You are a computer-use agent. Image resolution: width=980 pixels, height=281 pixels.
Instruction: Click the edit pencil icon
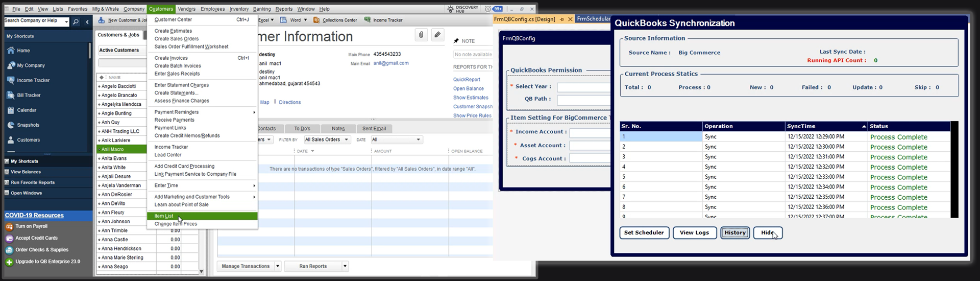(x=437, y=35)
